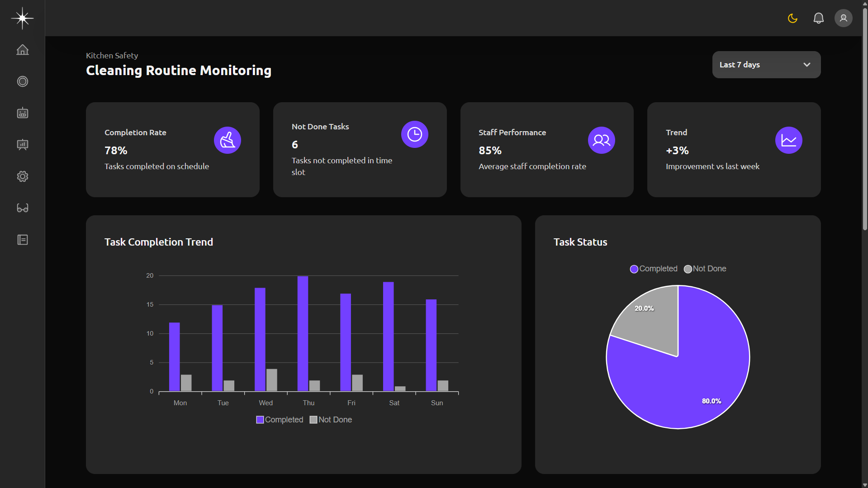This screenshot has height=488, width=868.
Task: Open the Home page from the sidebar
Action: pos(22,50)
